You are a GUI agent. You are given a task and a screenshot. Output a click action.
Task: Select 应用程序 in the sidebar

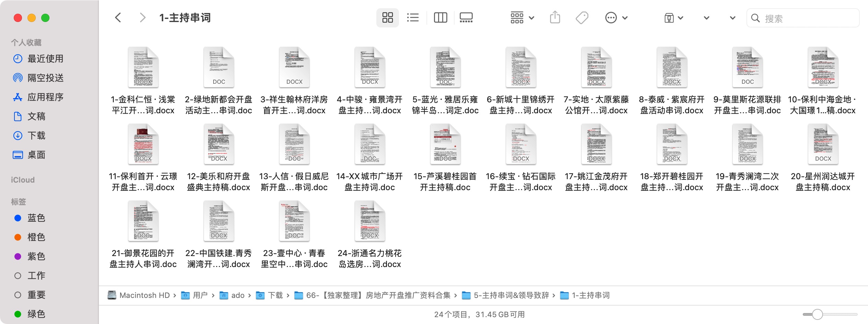click(x=45, y=97)
